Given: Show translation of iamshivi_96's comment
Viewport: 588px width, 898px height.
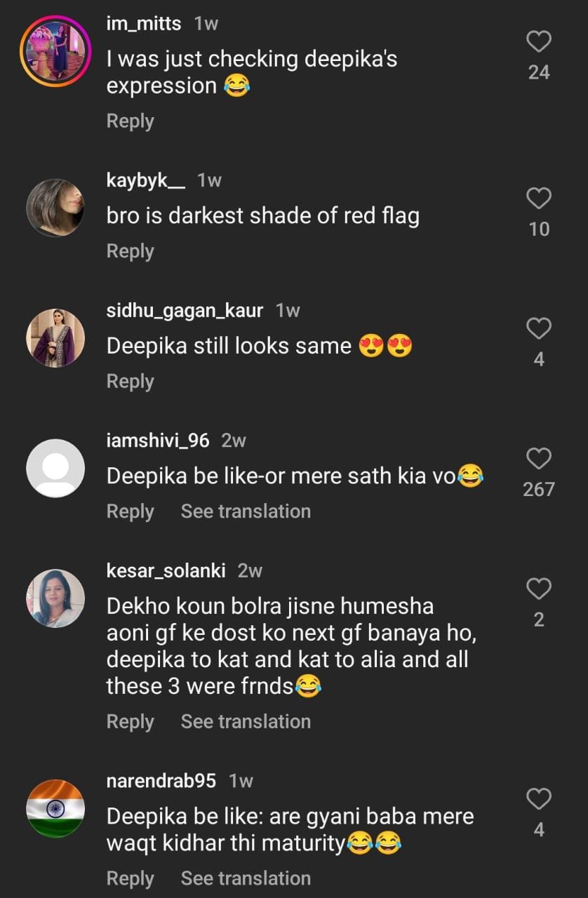Looking at the screenshot, I should [x=246, y=511].
